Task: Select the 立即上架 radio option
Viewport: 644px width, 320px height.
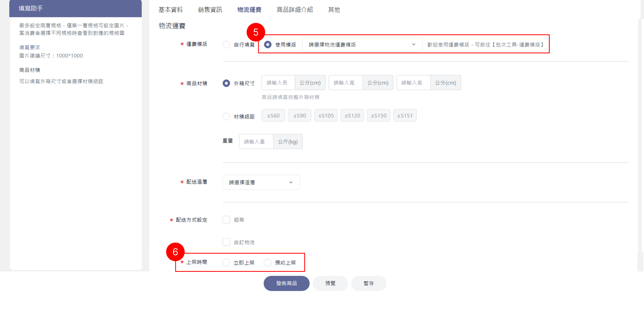Action: pyautogui.click(x=226, y=262)
